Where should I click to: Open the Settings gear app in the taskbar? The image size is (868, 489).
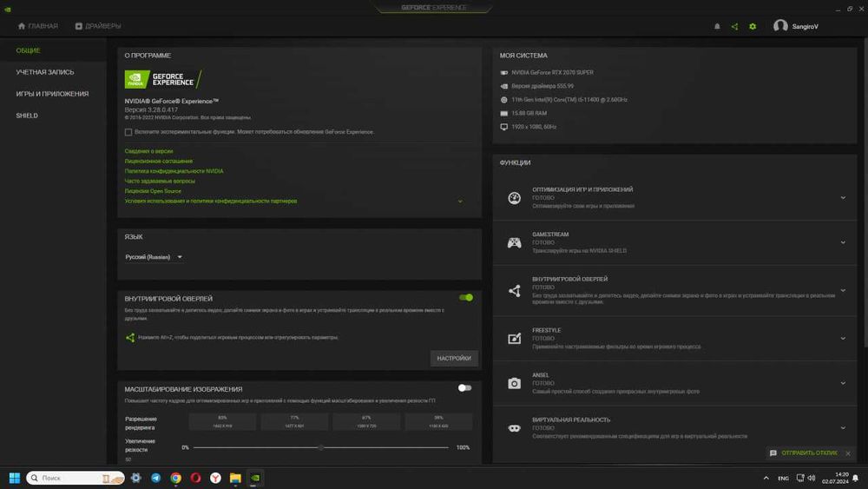coord(135,478)
